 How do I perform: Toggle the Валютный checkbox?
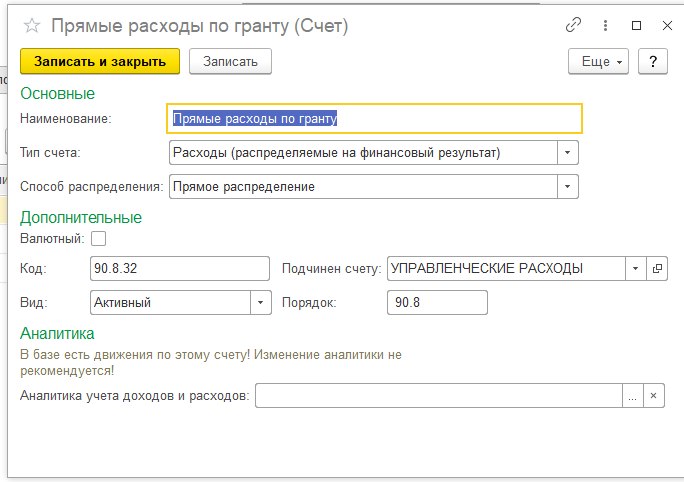[98, 238]
